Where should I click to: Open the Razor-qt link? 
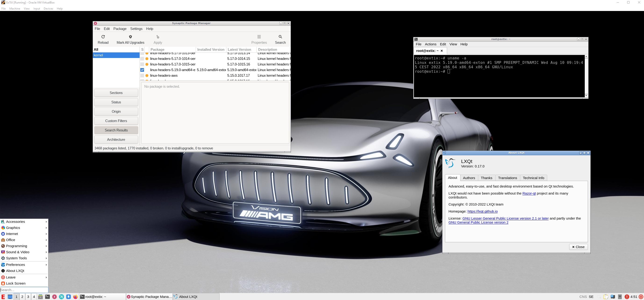pos(529,194)
